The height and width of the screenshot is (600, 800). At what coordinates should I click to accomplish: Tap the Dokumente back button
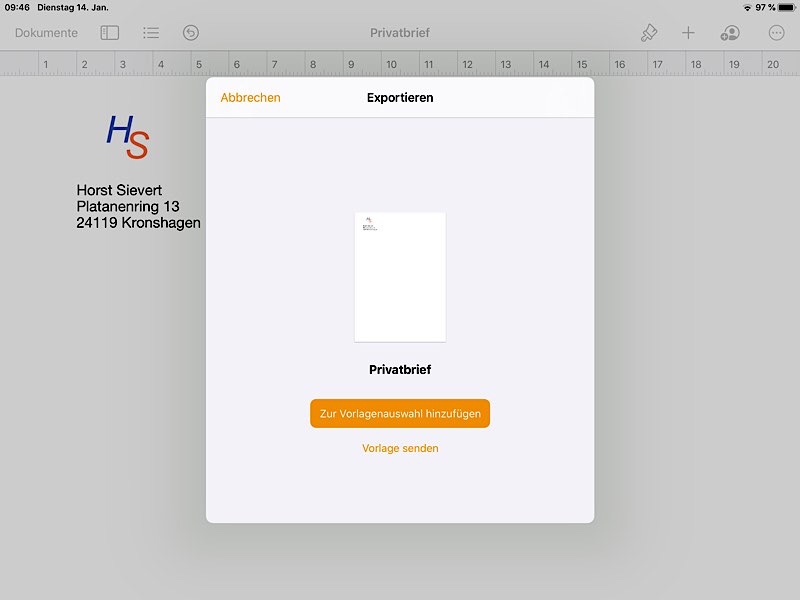[46, 33]
